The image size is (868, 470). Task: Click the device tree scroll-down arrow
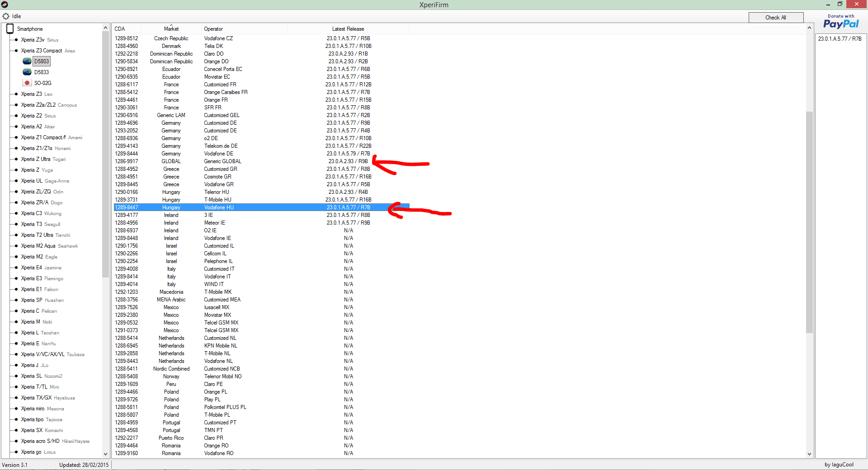(106, 454)
